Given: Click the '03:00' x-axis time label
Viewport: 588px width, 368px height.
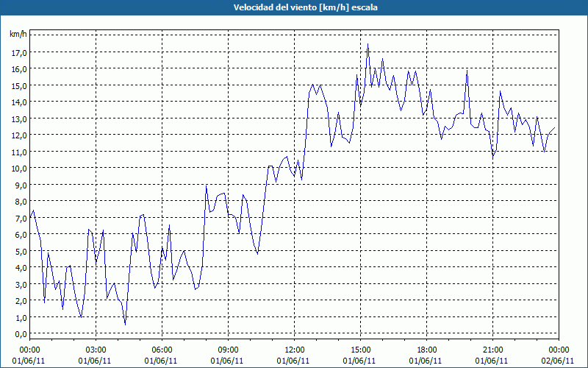Looking at the screenshot, I should coord(96,350).
